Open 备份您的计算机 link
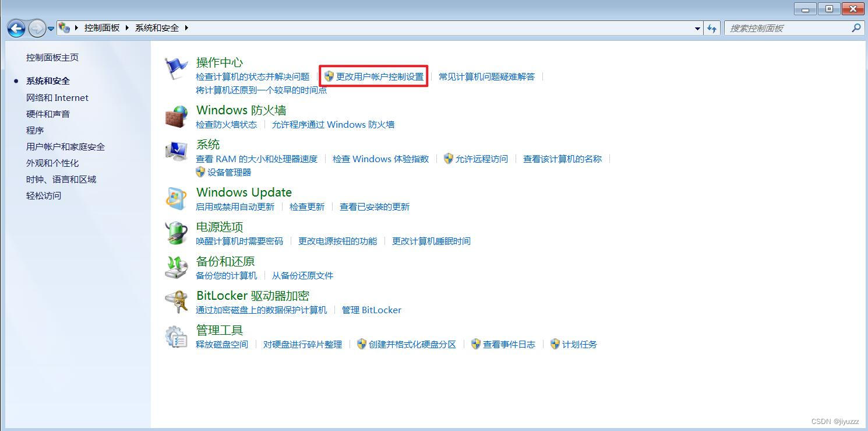Screen dimensions: 868x431 pyautogui.click(x=226, y=275)
